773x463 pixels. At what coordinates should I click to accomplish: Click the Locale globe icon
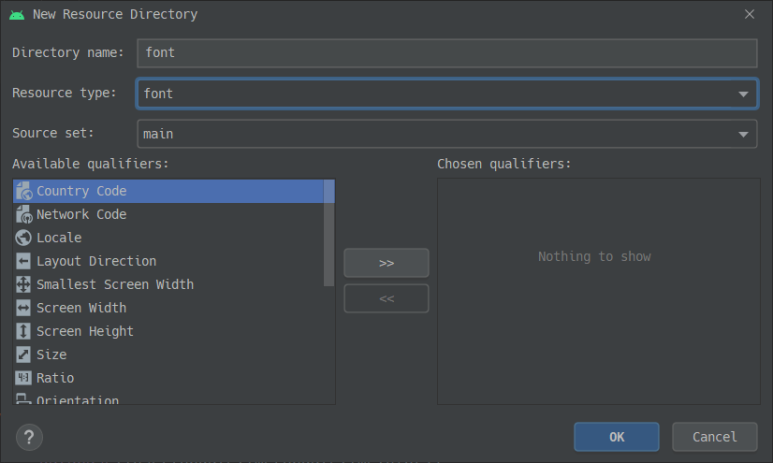(x=24, y=238)
